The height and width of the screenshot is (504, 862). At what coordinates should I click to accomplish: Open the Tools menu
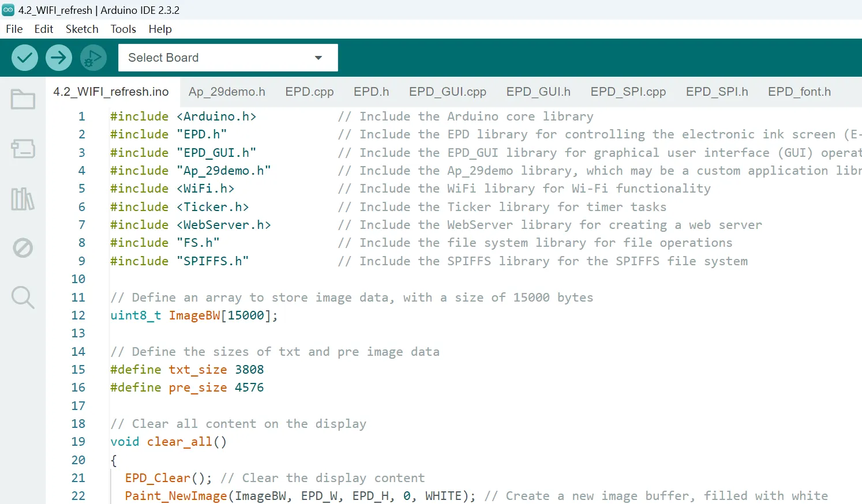(x=123, y=29)
